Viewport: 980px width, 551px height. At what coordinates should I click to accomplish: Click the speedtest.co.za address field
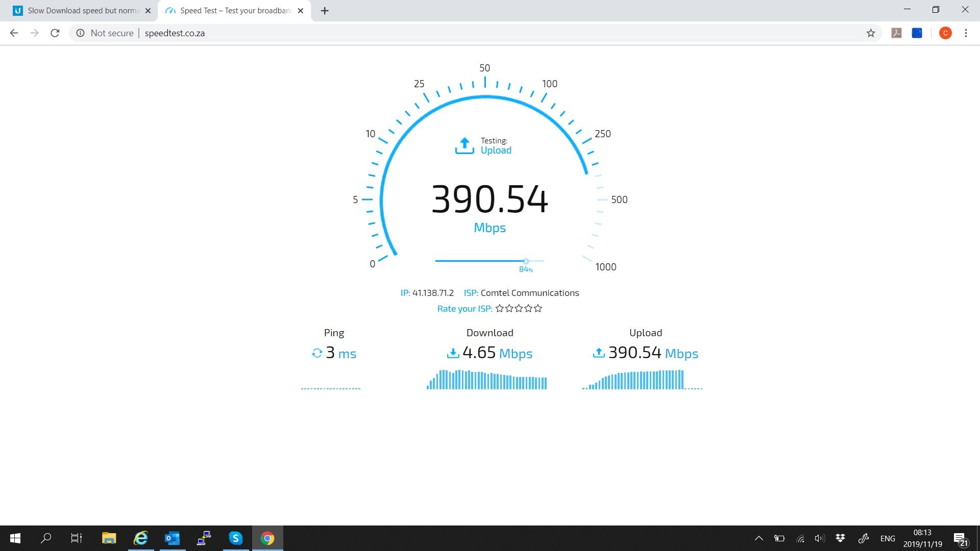point(175,33)
